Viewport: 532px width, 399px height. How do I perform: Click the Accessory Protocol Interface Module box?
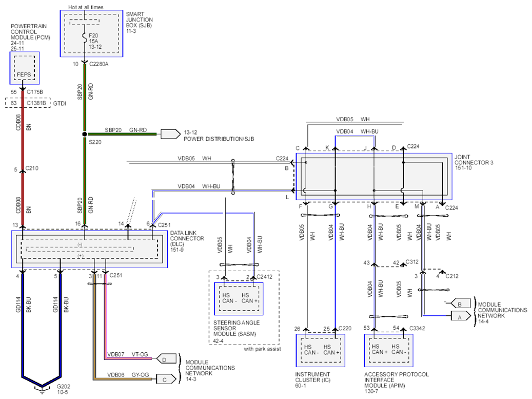[x=388, y=350]
